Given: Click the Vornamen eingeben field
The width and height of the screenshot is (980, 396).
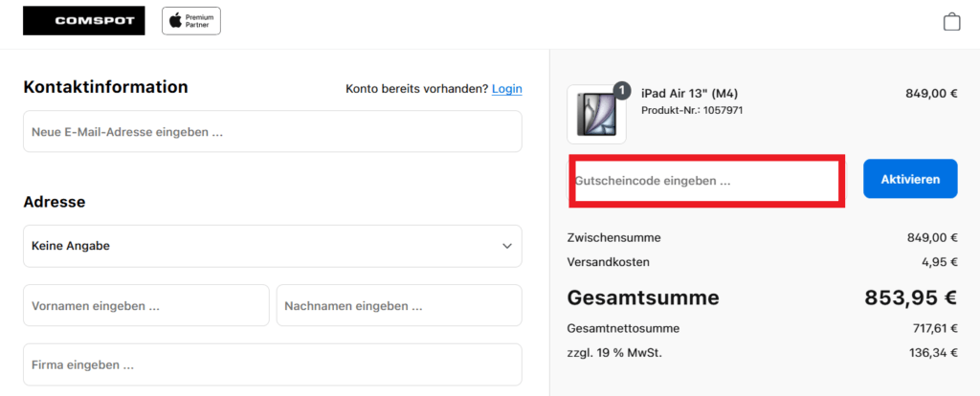Looking at the screenshot, I should [146, 305].
